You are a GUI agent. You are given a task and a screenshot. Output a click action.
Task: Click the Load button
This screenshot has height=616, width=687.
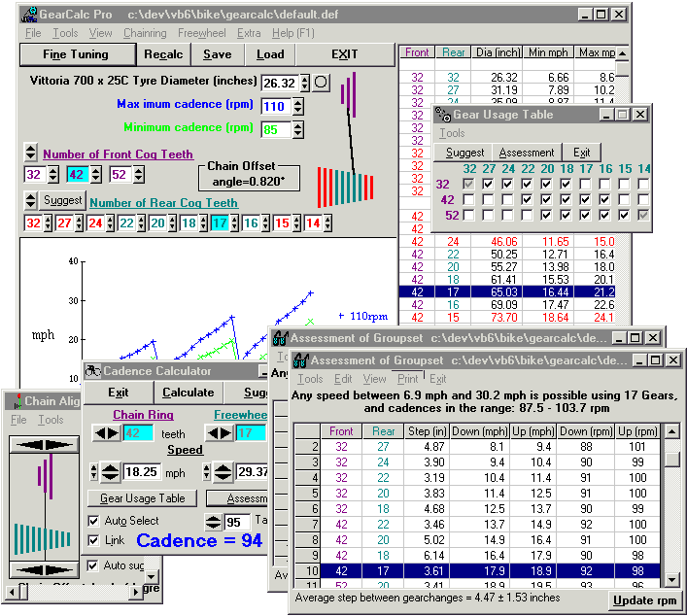click(270, 54)
